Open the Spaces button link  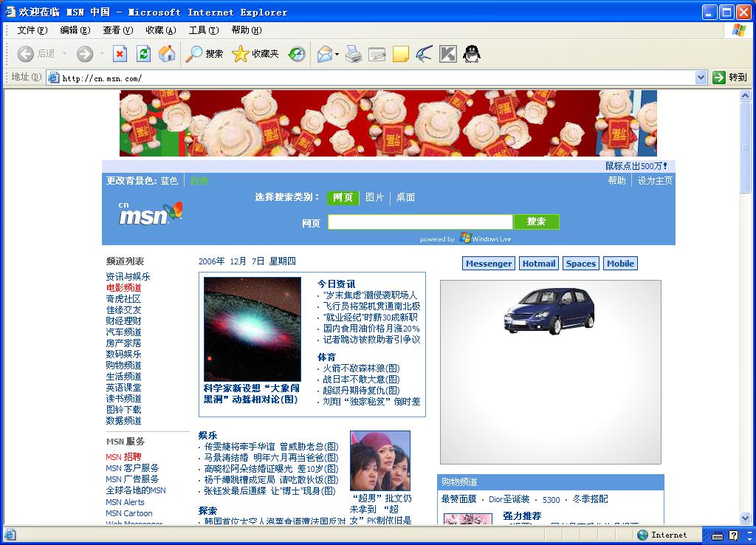pyautogui.click(x=581, y=264)
